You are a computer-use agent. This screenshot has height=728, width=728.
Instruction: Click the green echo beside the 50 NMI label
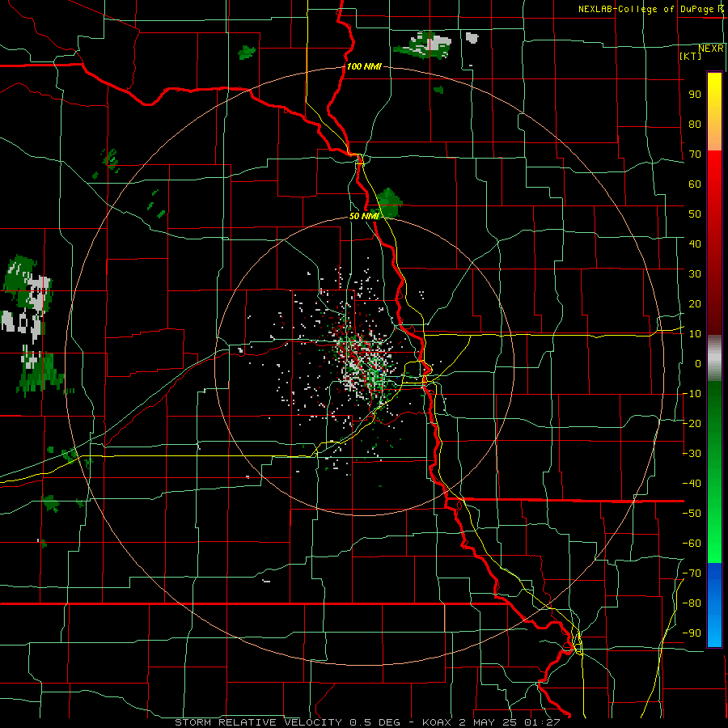388,203
